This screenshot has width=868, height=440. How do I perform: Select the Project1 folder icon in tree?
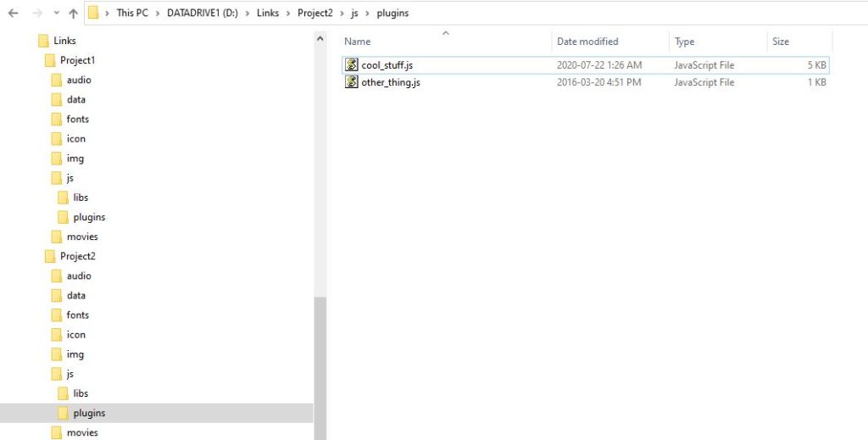tap(50, 60)
